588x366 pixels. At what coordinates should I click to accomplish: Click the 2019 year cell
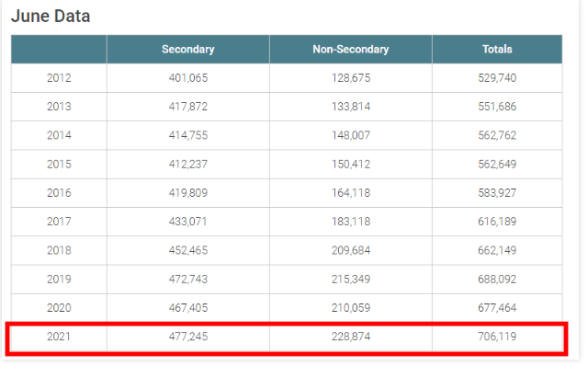coord(59,279)
